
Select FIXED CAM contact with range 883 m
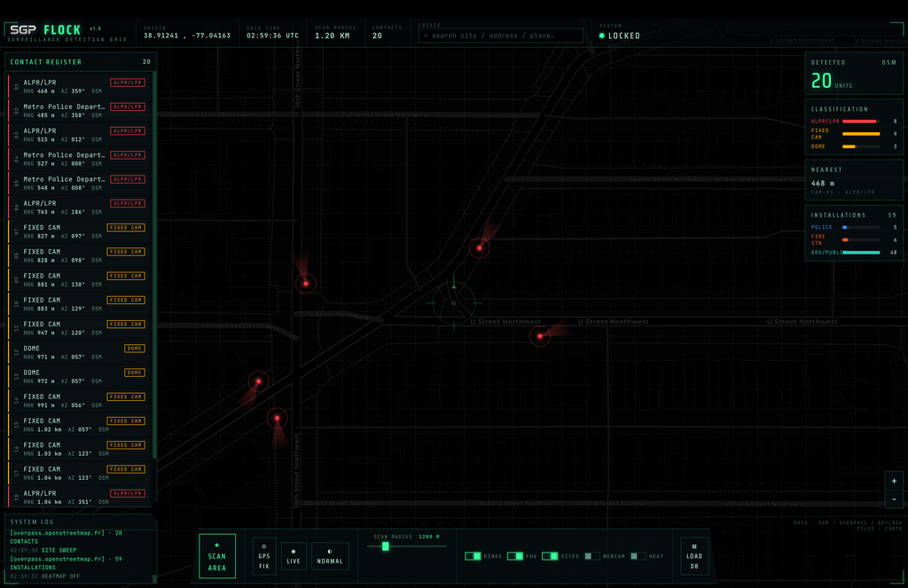tap(80, 304)
